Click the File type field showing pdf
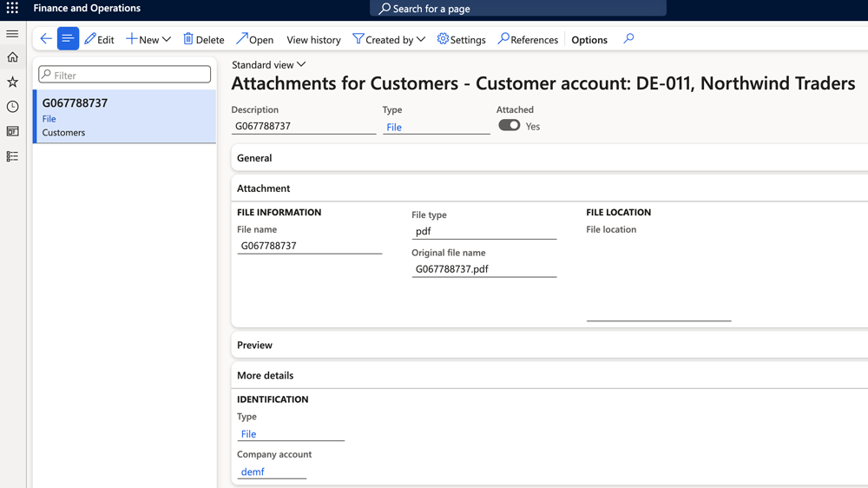Image resolution: width=868 pixels, height=488 pixels. coord(483,232)
